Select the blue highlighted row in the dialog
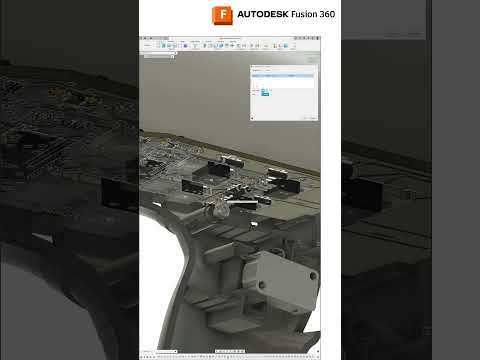480x360 pixels. click(x=283, y=76)
